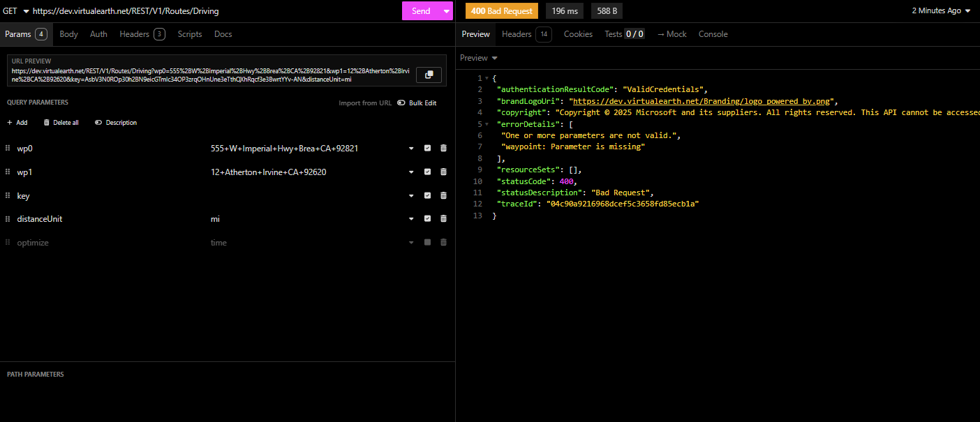The width and height of the screenshot is (980, 422).
Task: Uncheck the wp0 parameter checkbox
Action: pyautogui.click(x=427, y=148)
